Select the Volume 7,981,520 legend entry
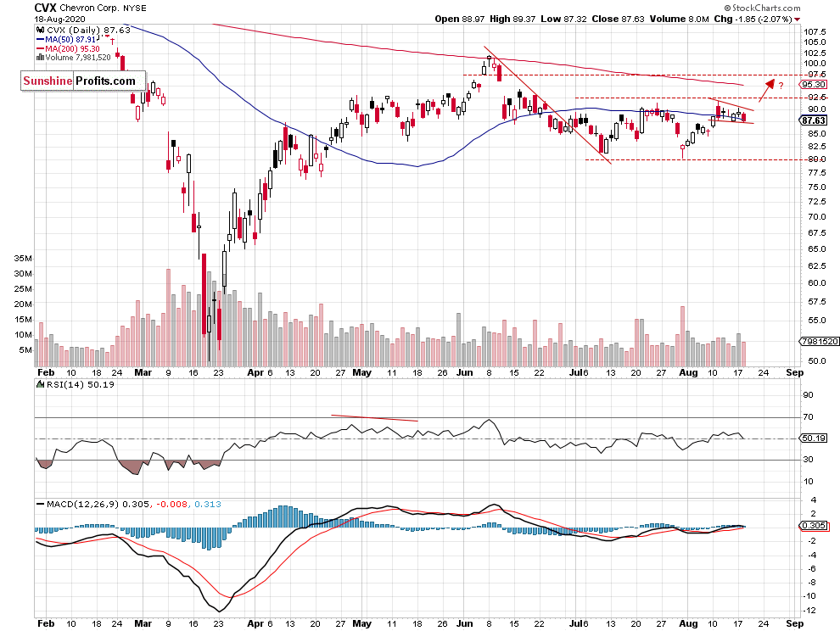Screen dimensions: 840x631 click(x=78, y=58)
